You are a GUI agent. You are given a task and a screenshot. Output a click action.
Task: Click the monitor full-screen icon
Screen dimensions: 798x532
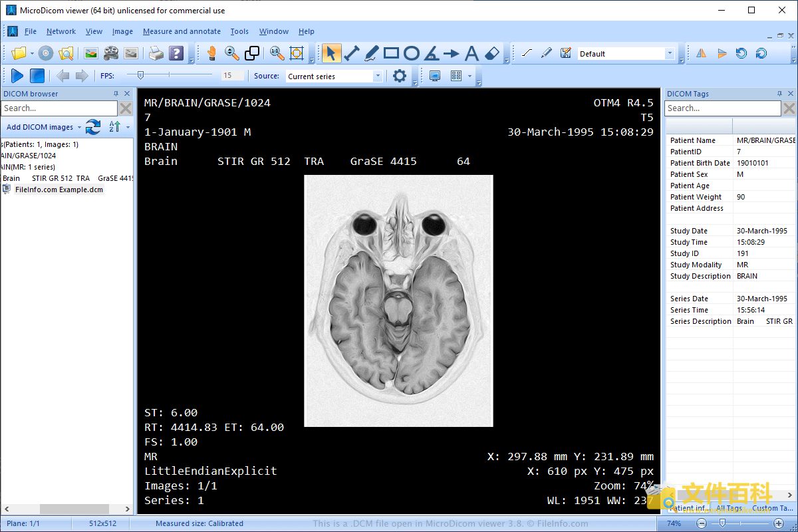pyautogui.click(x=435, y=76)
